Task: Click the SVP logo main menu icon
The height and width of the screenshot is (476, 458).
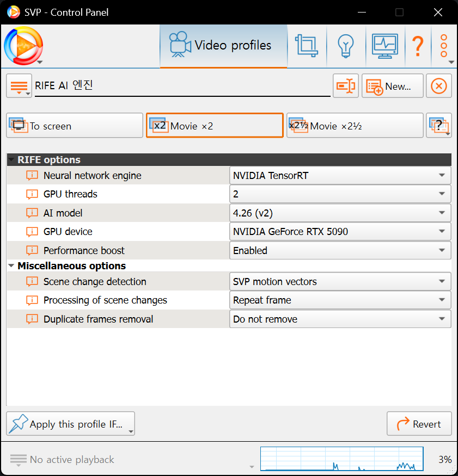Action: click(23, 46)
